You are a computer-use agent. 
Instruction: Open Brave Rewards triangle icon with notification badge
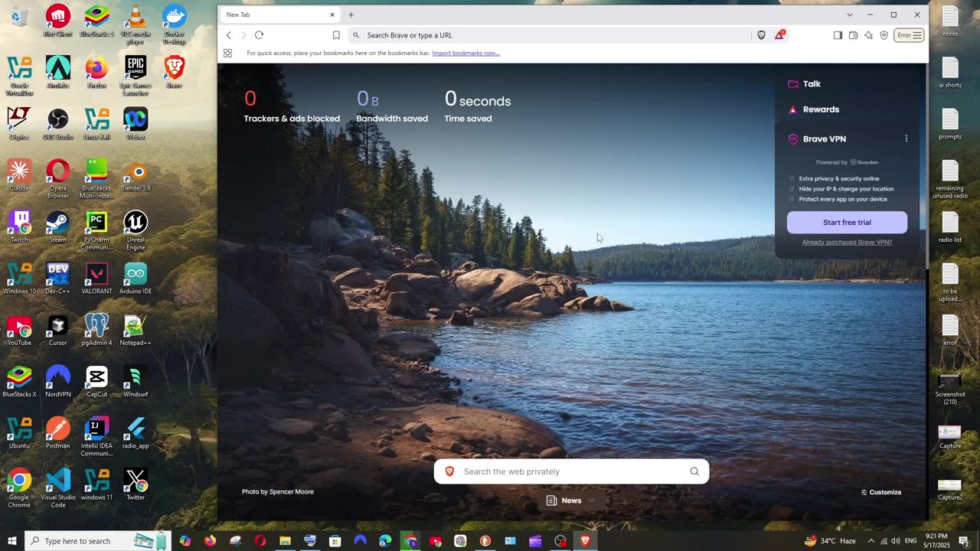[779, 35]
